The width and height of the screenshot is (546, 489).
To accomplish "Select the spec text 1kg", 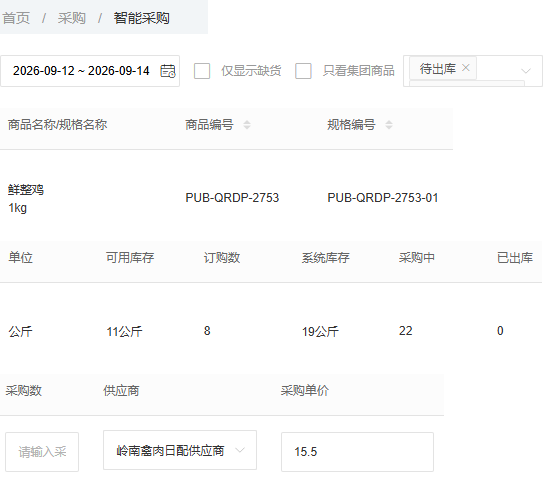I will pos(17,208).
